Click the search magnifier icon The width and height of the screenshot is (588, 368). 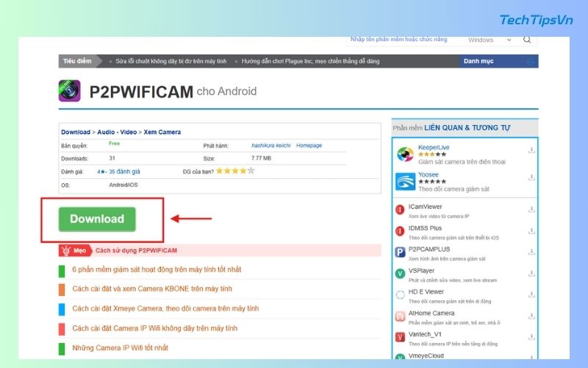(528, 40)
